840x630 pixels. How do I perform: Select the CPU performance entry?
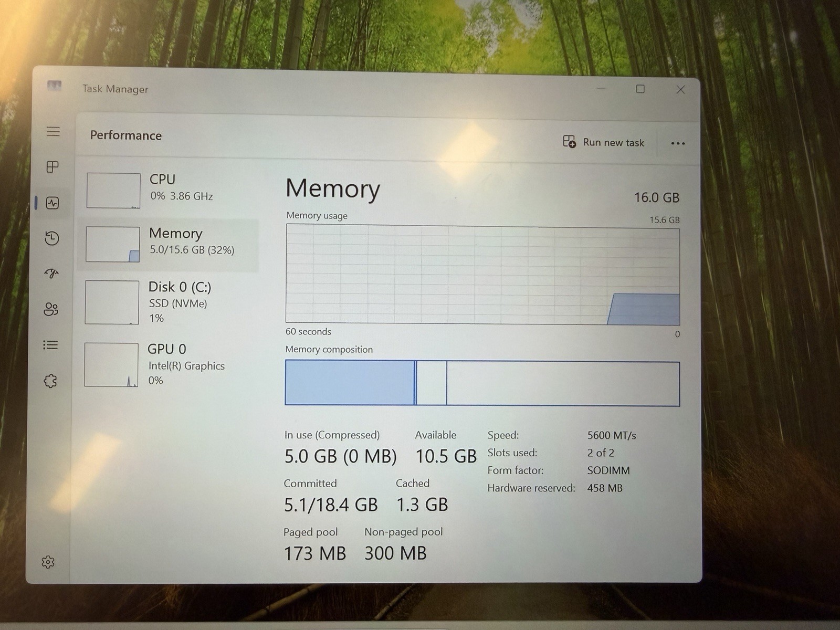pyautogui.click(x=168, y=191)
